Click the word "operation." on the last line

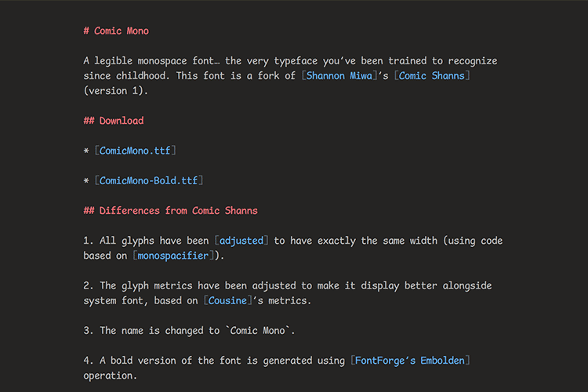pos(112,376)
